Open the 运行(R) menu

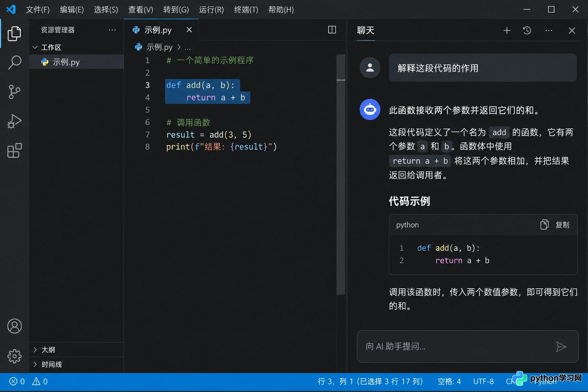pos(212,9)
